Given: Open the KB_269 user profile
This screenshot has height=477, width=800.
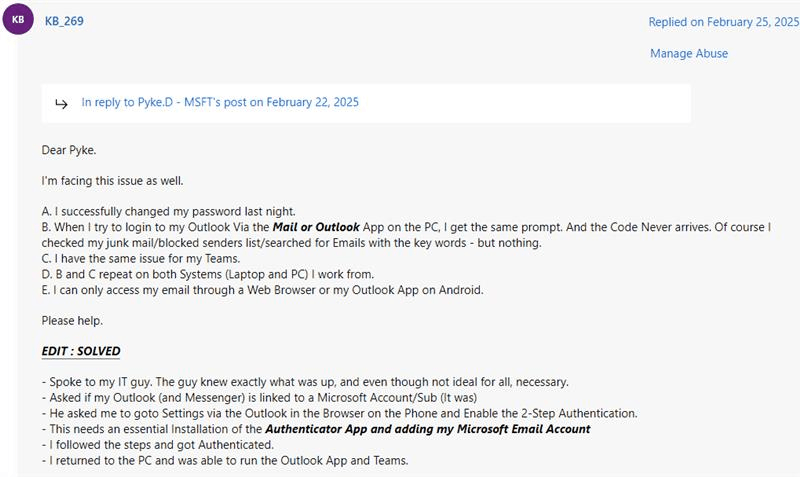Looking at the screenshot, I should 64,21.
